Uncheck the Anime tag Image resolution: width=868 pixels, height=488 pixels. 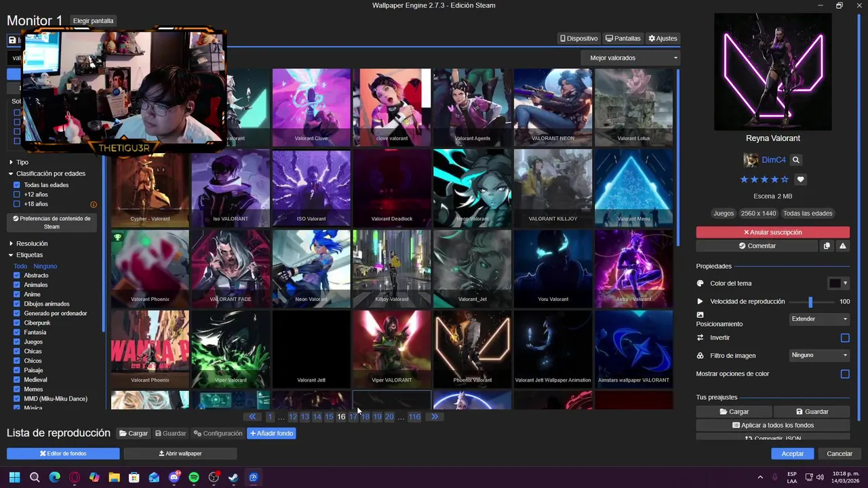click(17, 295)
